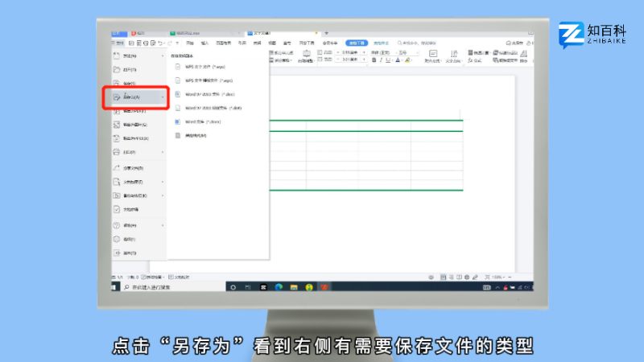Viewport: 644px width, 362px height.
Task: Toggle Bold formatting in the ribbon
Action: [x=373, y=60]
